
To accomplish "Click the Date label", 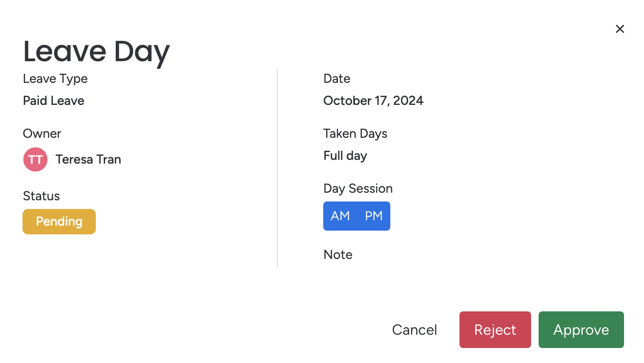I will pos(337,79).
